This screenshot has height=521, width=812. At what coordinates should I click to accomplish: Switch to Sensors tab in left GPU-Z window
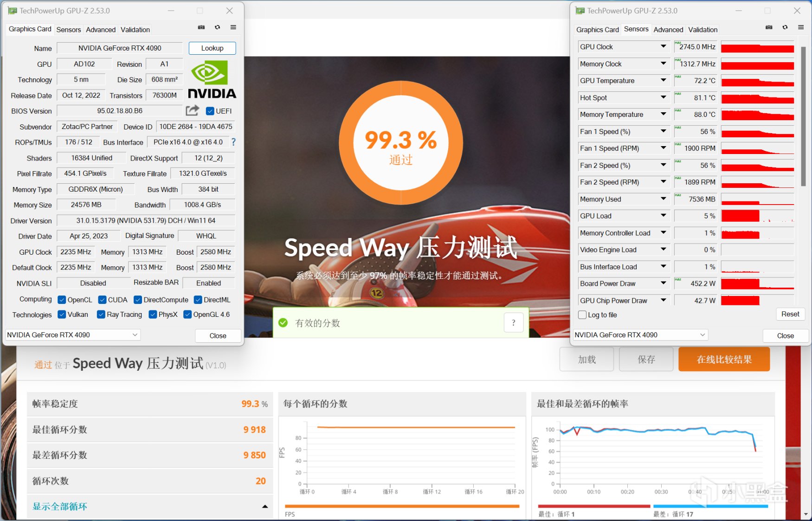pyautogui.click(x=69, y=30)
